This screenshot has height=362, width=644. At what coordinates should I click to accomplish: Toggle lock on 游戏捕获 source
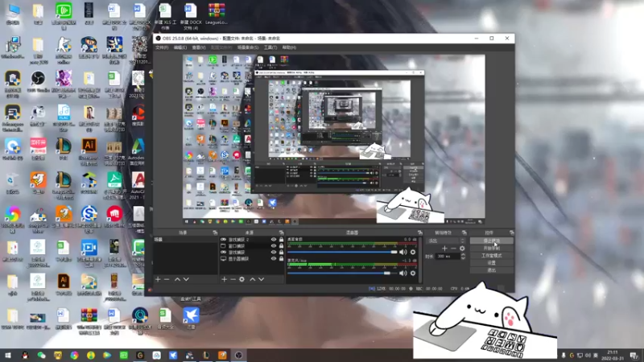point(281,253)
